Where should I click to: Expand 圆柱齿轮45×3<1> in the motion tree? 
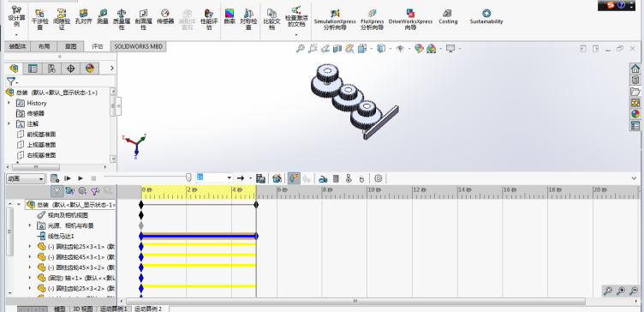30,256
